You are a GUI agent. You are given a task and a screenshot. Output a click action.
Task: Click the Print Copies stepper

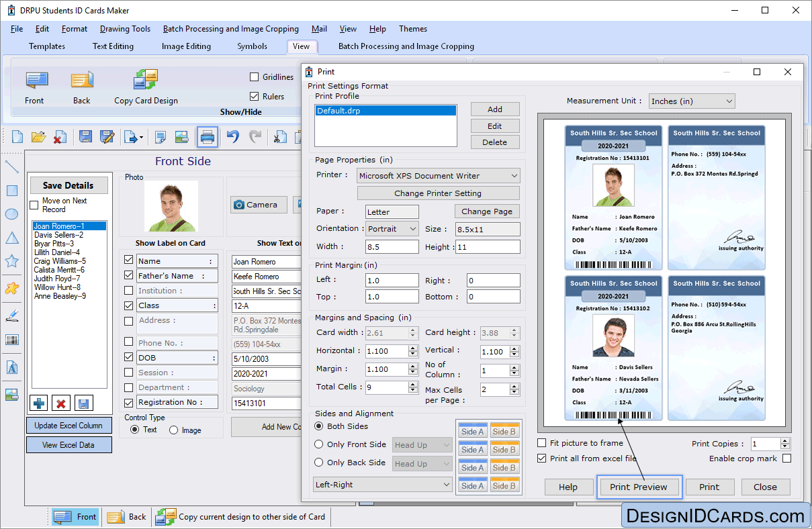coord(785,444)
